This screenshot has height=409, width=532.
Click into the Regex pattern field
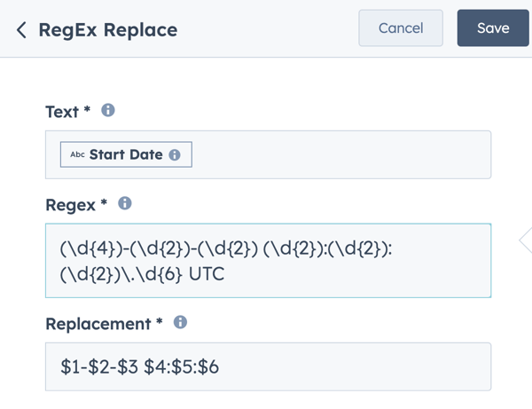pos(268,261)
